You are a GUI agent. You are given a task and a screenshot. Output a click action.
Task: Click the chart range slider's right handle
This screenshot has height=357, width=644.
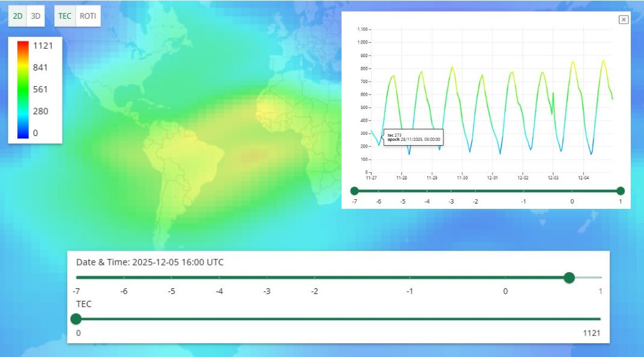tap(621, 191)
